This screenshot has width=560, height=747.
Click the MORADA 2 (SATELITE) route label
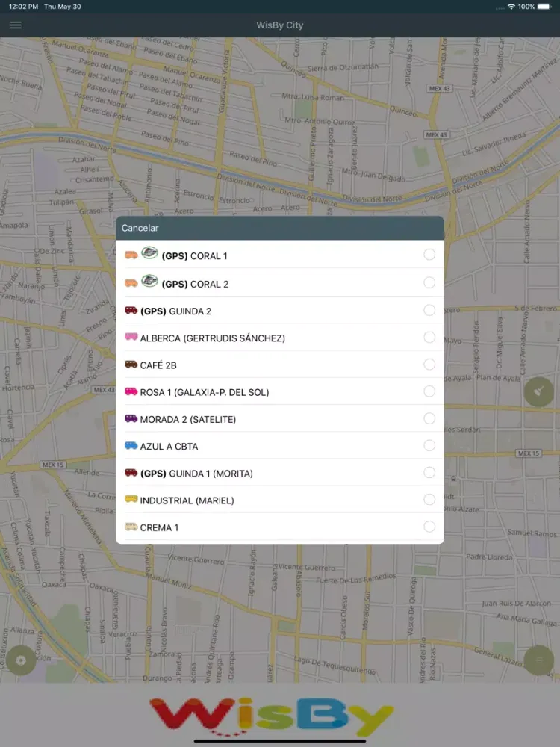[188, 420]
